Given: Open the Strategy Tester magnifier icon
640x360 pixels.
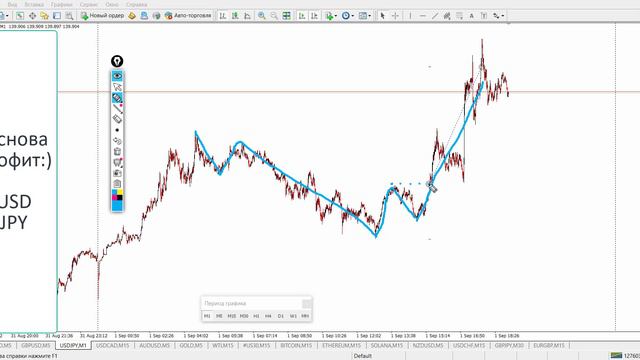Looking at the screenshot, I should (69, 16).
